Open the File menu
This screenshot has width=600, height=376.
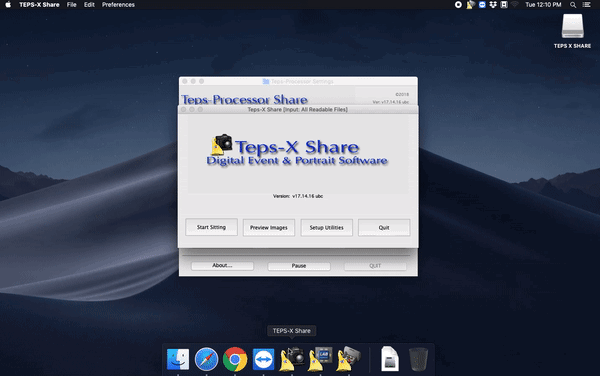[x=72, y=5]
